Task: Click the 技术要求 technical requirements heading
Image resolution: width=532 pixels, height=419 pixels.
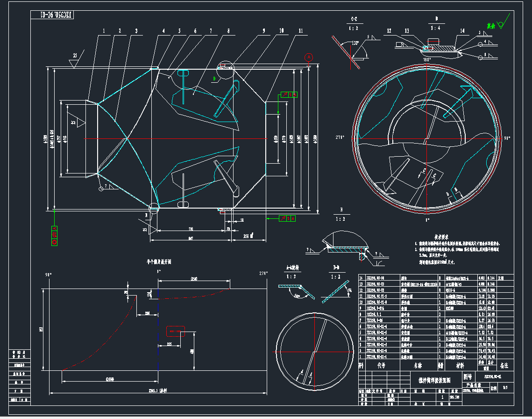Action: (x=441, y=237)
